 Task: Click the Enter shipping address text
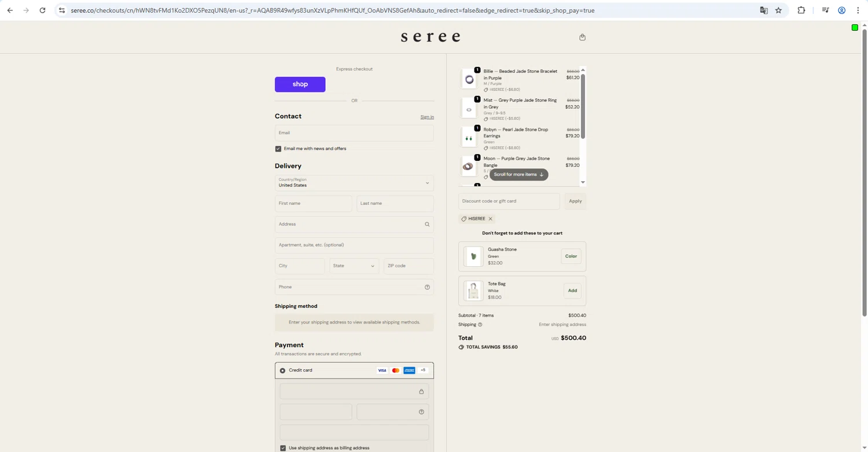[x=562, y=325]
